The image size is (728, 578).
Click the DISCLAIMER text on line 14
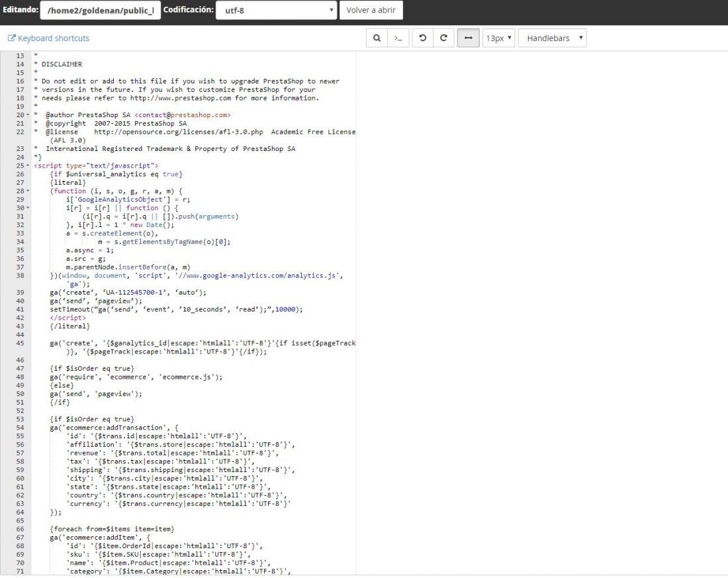(x=62, y=64)
